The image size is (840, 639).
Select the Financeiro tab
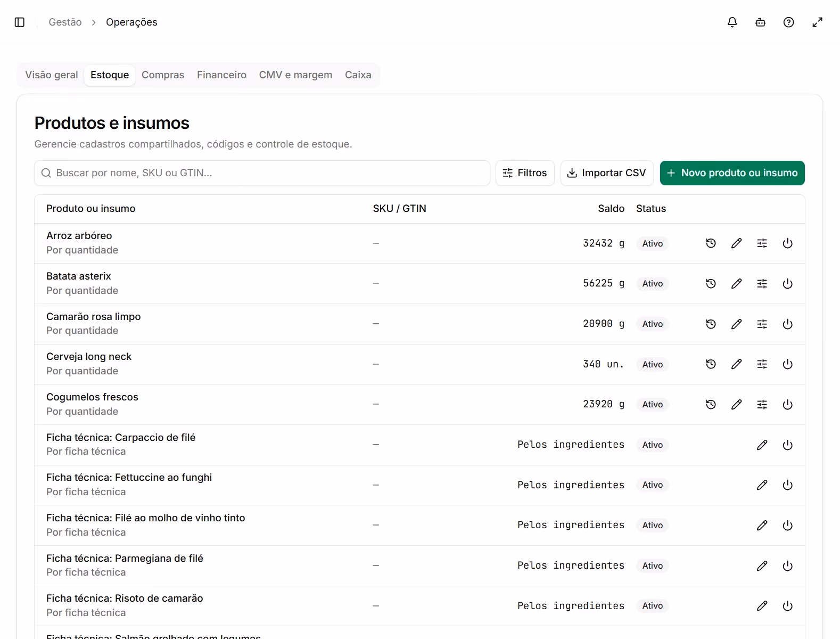pos(221,75)
